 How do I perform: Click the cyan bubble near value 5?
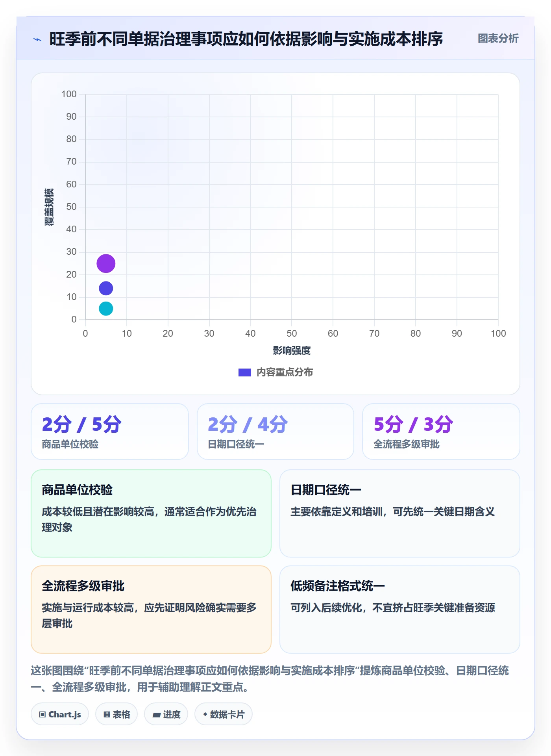(x=106, y=309)
